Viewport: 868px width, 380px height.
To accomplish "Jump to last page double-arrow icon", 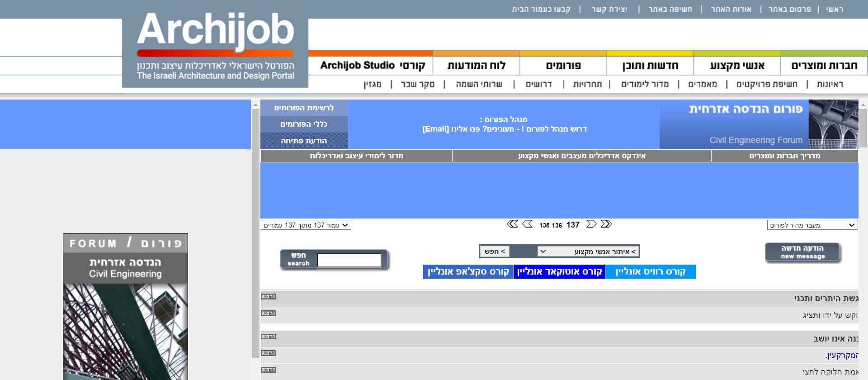I will point(606,224).
